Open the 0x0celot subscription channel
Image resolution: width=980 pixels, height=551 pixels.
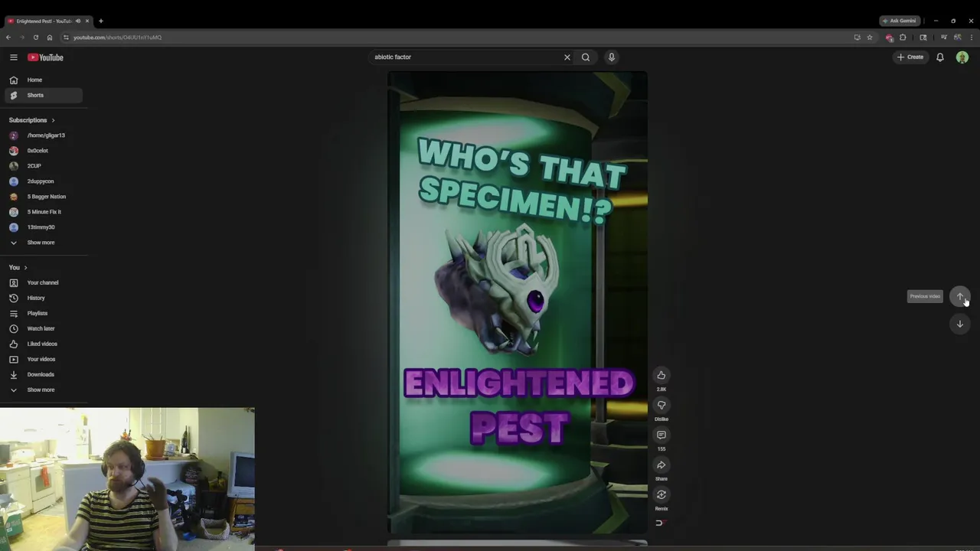pyautogui.click(x=44, y=151)
